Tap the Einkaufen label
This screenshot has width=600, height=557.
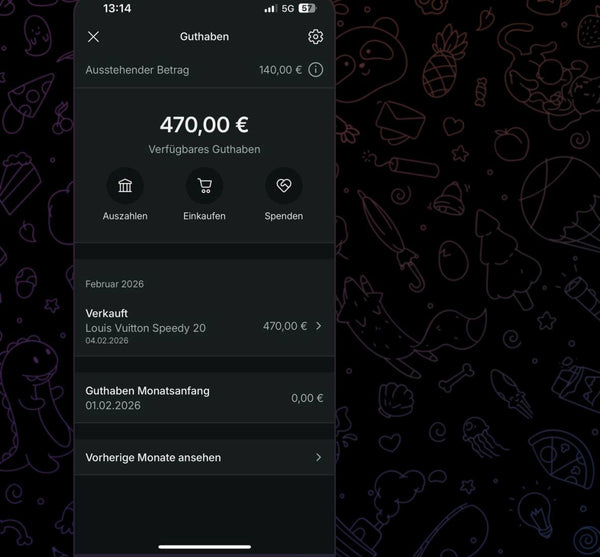[204, 216]
